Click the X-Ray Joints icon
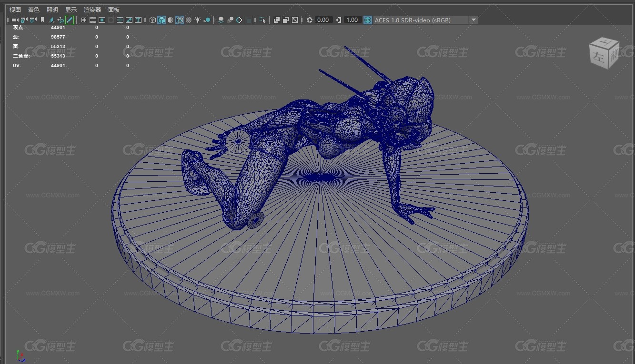The image size is (635, 364). point(295,20)
